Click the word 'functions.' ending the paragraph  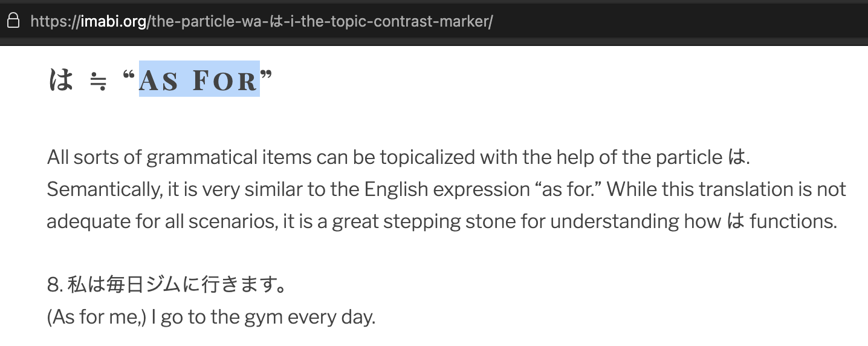[793, 221]
